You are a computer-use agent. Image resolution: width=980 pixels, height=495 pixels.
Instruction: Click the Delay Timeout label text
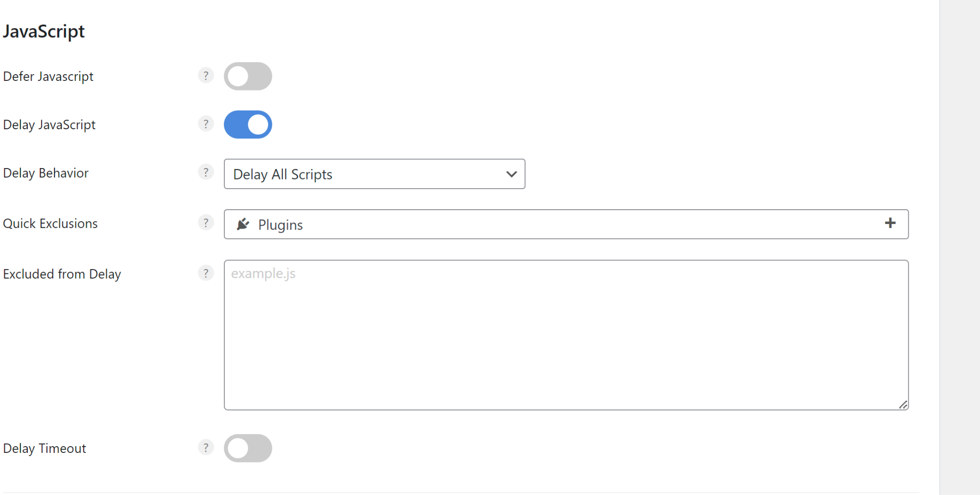45,449
